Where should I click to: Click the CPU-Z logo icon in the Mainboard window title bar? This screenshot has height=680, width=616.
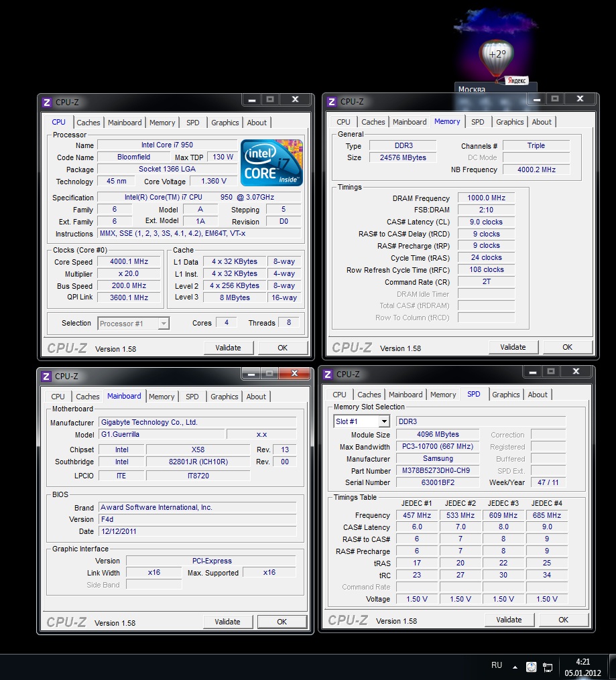point(46,376)
